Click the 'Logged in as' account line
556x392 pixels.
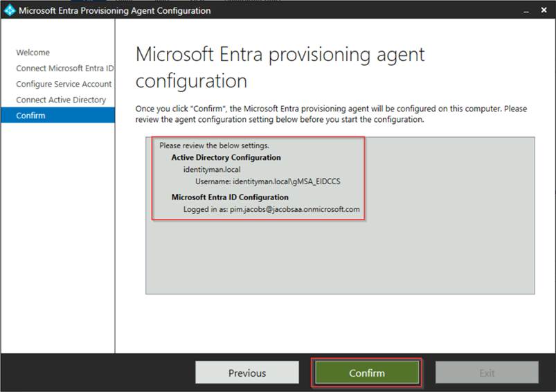(271, 209)
